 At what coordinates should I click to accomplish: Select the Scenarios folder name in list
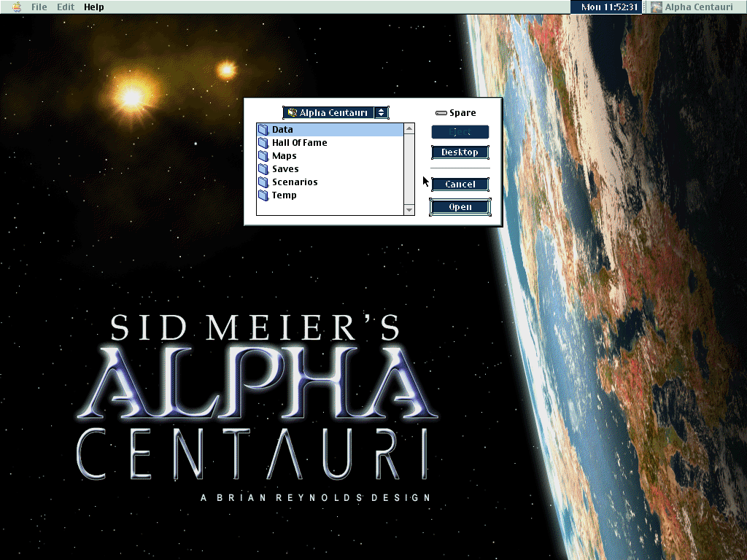tap(295, 182)
